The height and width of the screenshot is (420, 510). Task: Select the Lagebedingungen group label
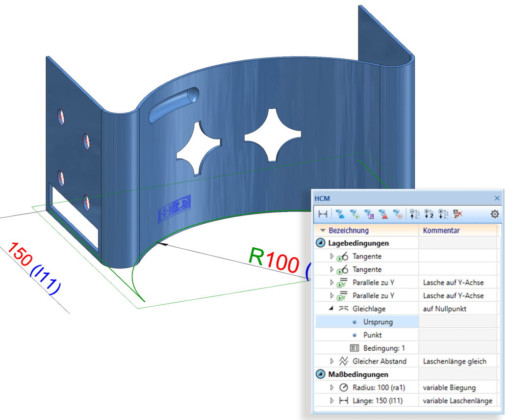(x=358, y=243)
